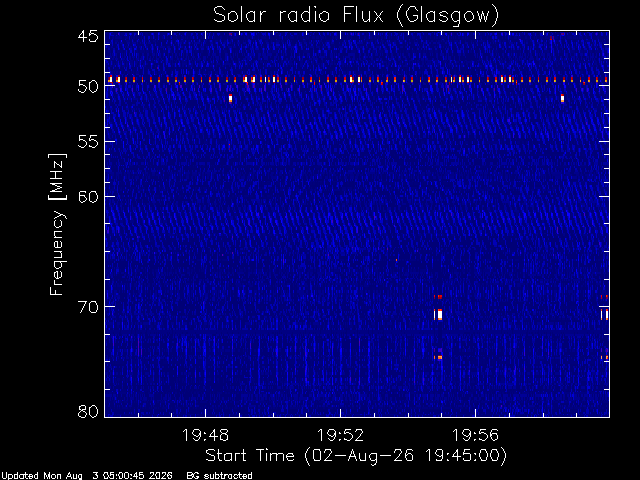The width and height of the screenshot is (640, 480).
Task: Click the 80 frequency tick label
Action: (88, 411)
